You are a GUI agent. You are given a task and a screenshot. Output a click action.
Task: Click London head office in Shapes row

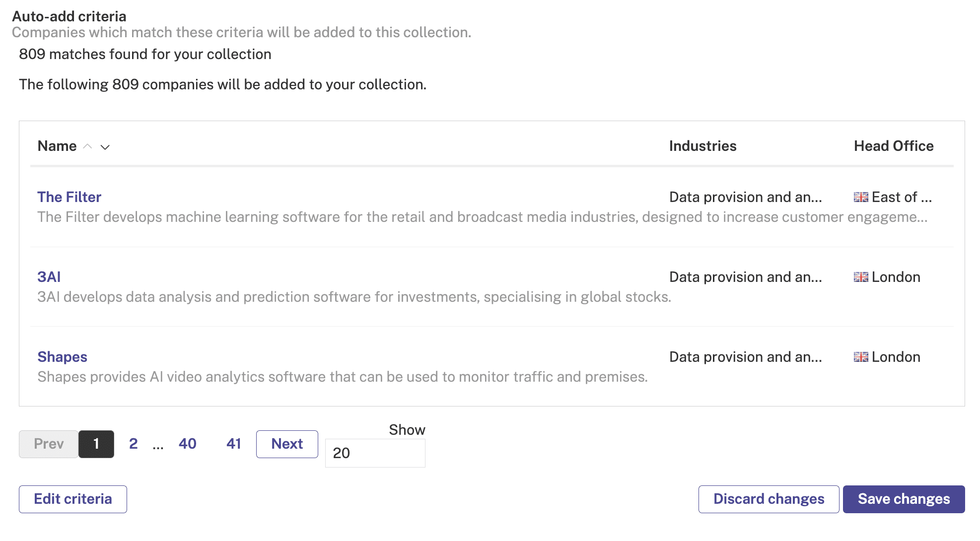pos(896,357)
